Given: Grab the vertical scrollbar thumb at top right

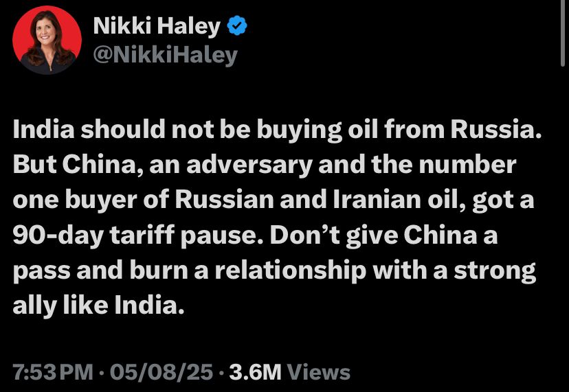Looking at the screenshot, I should [x=562, y=34].
